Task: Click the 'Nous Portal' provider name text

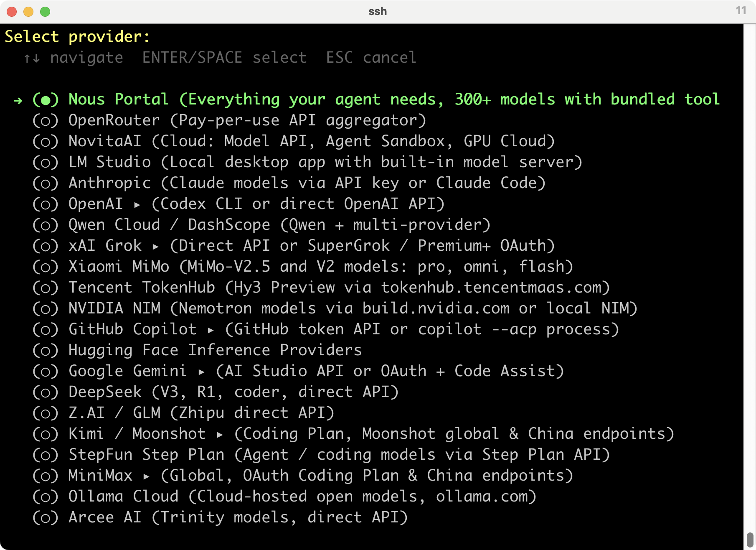Action: [x=119, y=99]
